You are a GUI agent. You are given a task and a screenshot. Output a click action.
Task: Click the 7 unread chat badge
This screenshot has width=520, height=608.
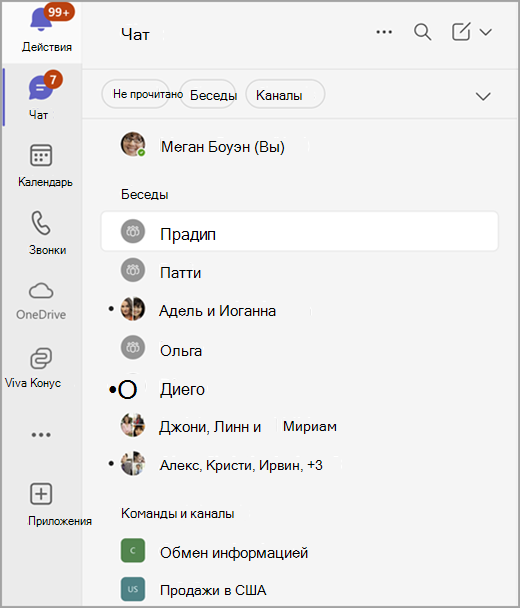pyautogui.click(x=53, y=79)
